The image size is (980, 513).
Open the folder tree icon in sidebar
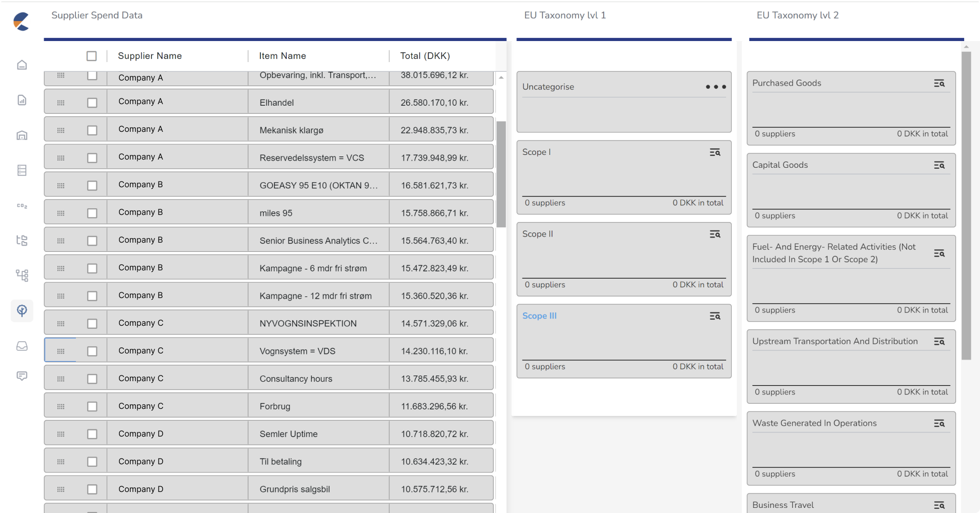tap(22, 240)
